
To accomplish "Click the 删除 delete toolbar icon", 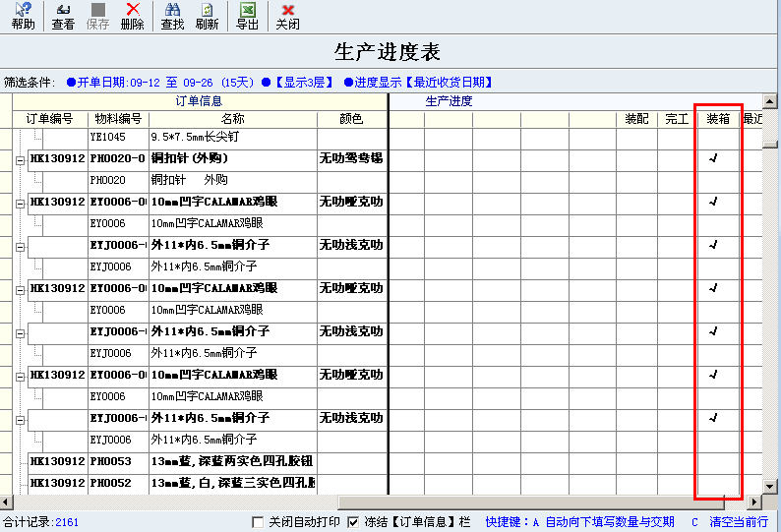I will point(133,16).
